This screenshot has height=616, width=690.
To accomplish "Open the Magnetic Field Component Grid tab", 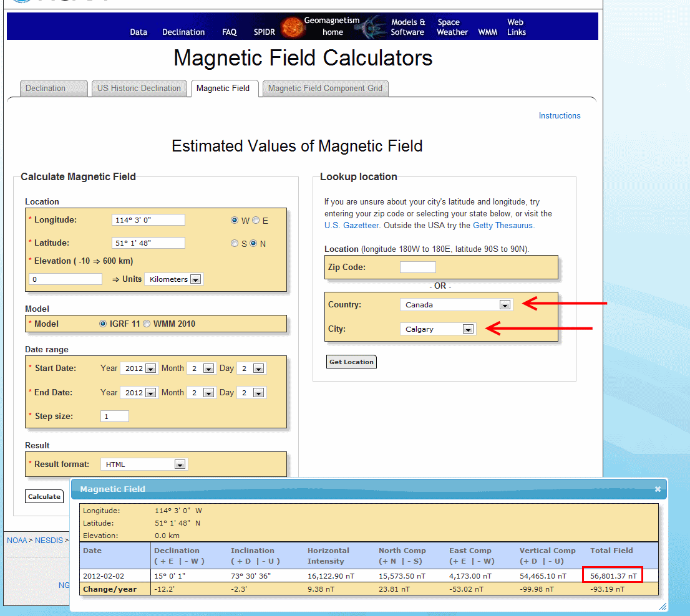I will click(x=325, y=89).
